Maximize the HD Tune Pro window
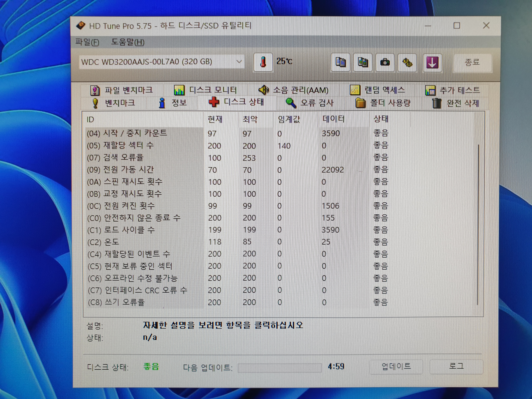The height and width of the screenshot is (399, 532). pyautogui.click(x=457, y=25)
